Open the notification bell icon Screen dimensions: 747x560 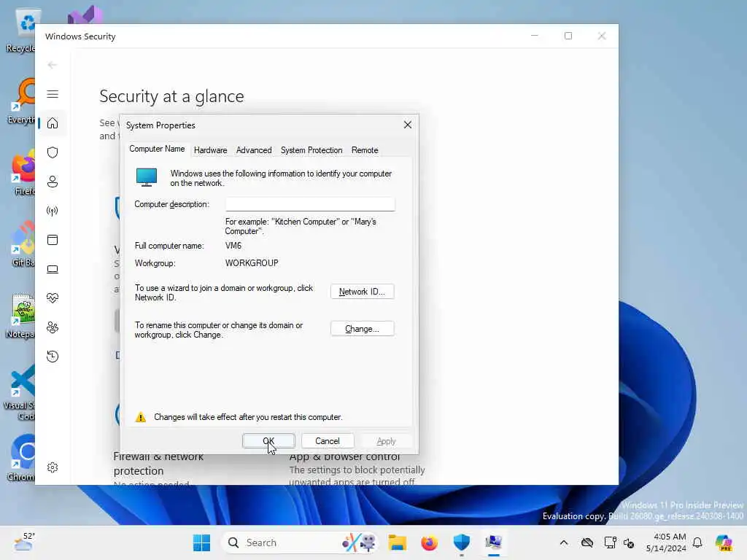[x=697, y=542]
